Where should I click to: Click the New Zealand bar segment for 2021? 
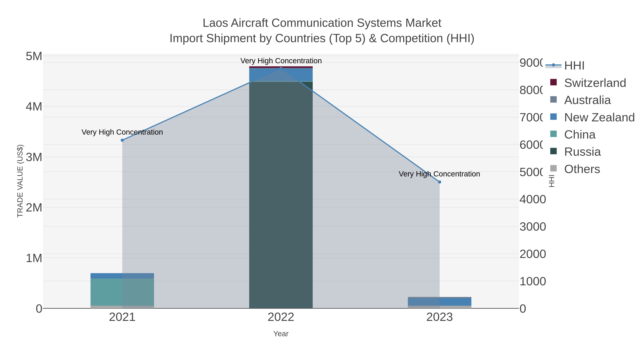[122, 276]
